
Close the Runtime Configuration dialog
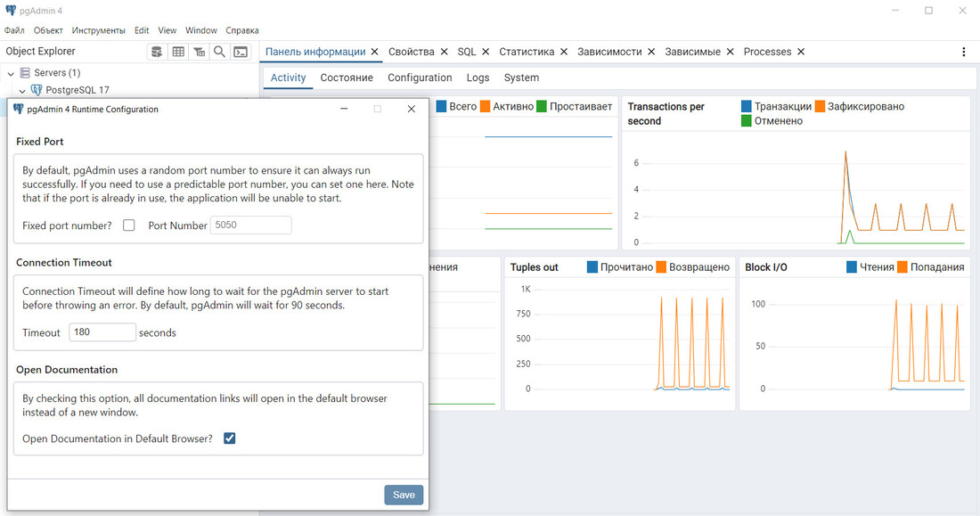click(412, 109)
